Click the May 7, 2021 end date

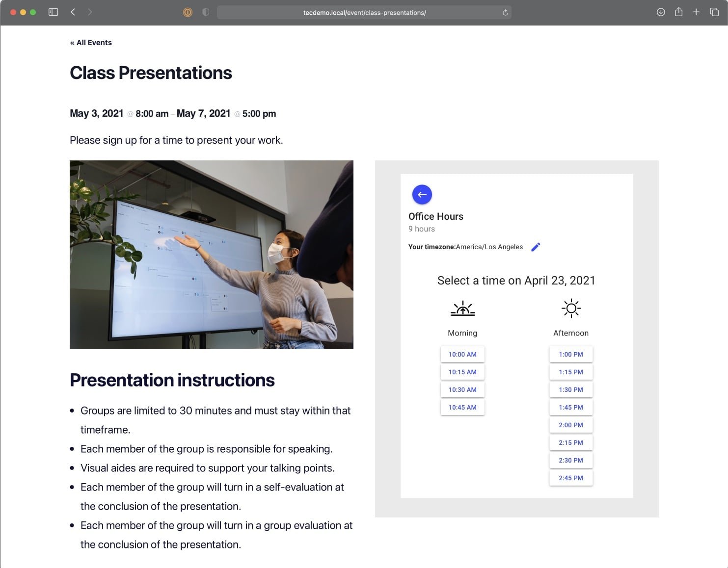[x=204, y=113]
